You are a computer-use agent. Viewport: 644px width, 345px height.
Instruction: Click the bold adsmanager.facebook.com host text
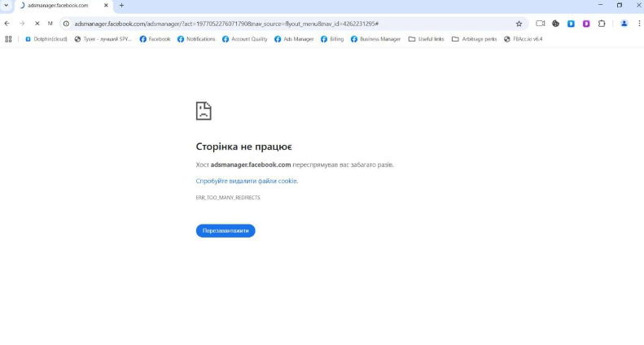click(x=251, y=164)
